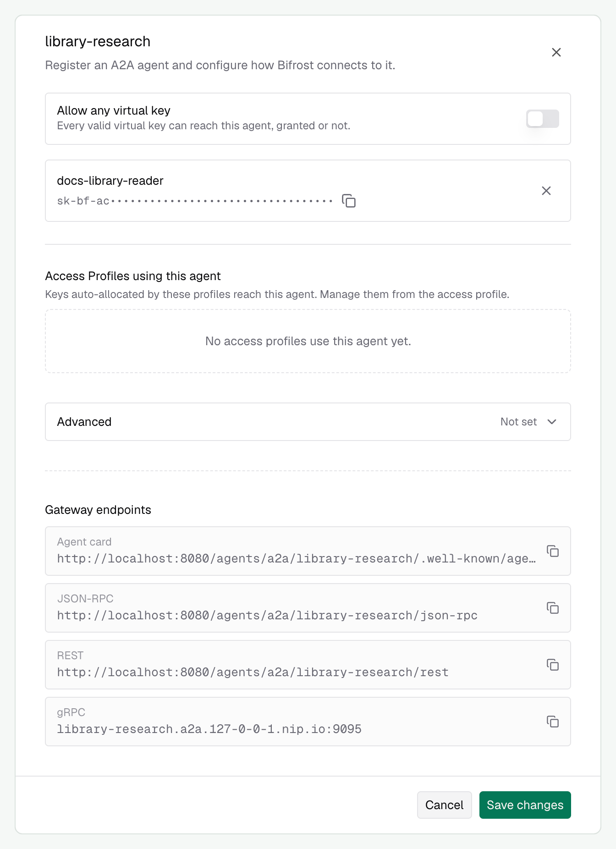Close the library-research dialog
Viewport: 616px width, 849px height.
pos(556,52)
